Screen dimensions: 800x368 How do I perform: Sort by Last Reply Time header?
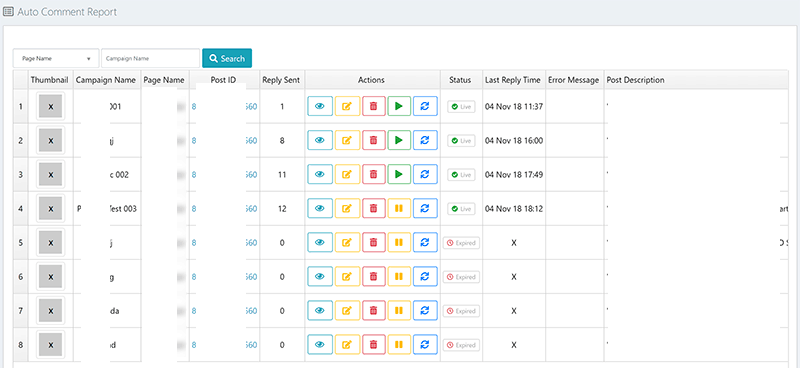tap(513, 80)
